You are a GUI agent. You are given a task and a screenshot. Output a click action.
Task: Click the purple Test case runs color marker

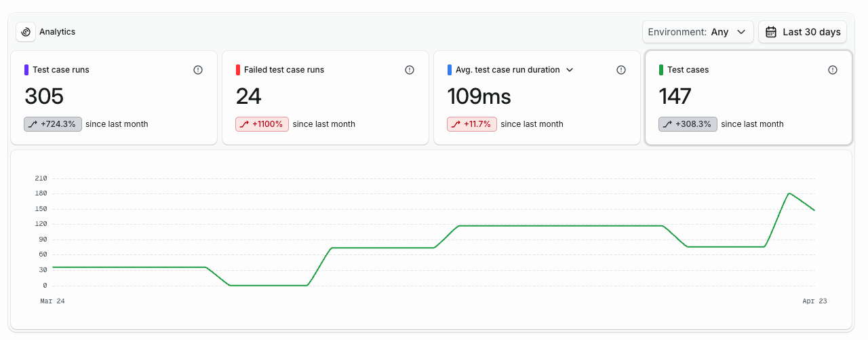click(26, 70)
